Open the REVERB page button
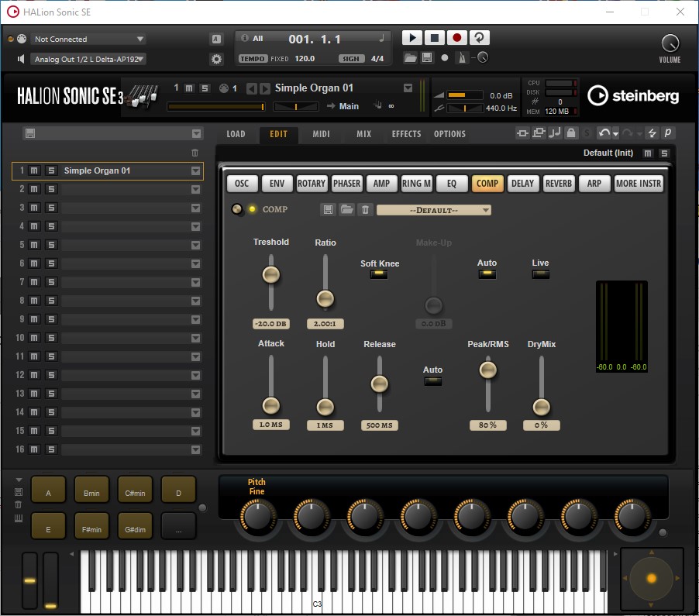This screenshot has width=699, height=616. 558,184
